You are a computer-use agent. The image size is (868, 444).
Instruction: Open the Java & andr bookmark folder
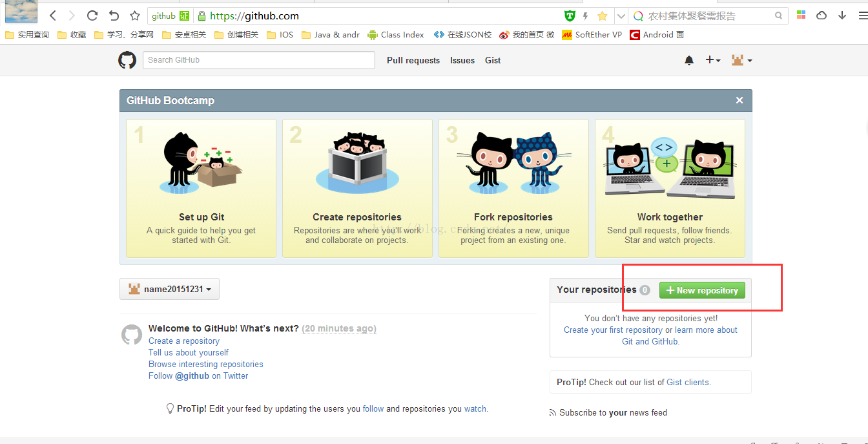[330, 35]
